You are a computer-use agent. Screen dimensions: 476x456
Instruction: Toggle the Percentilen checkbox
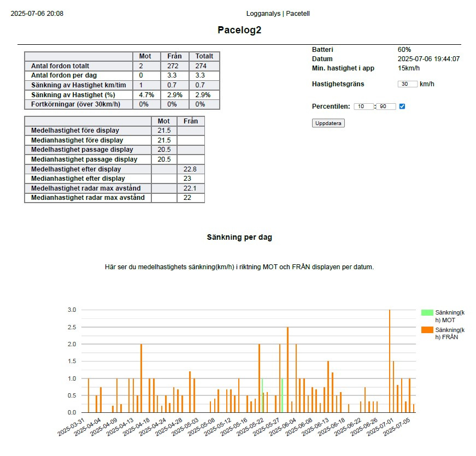pyautogui.click(x=402, y=106)
